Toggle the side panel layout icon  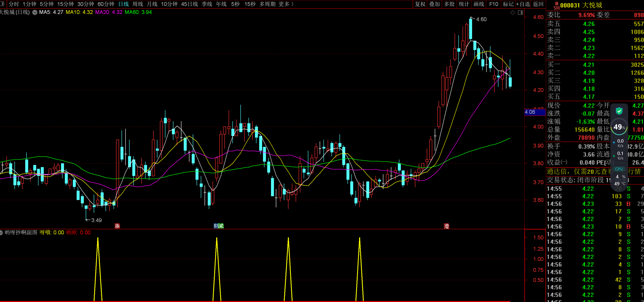(520, 12)
